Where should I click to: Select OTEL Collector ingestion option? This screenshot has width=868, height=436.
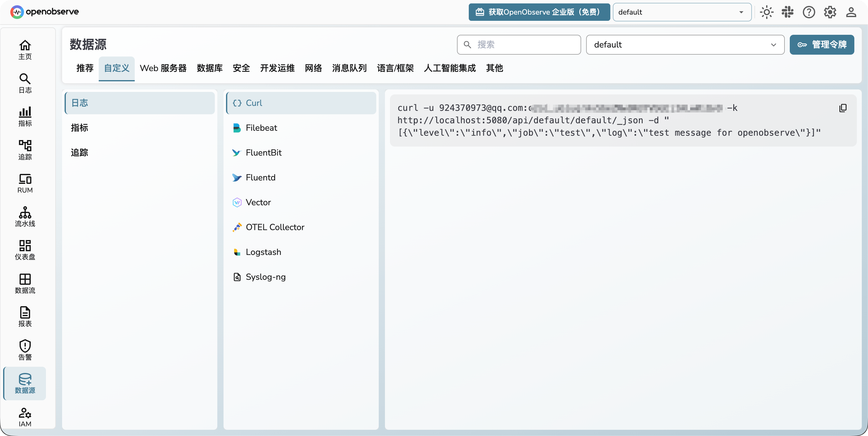click(301, 227)
